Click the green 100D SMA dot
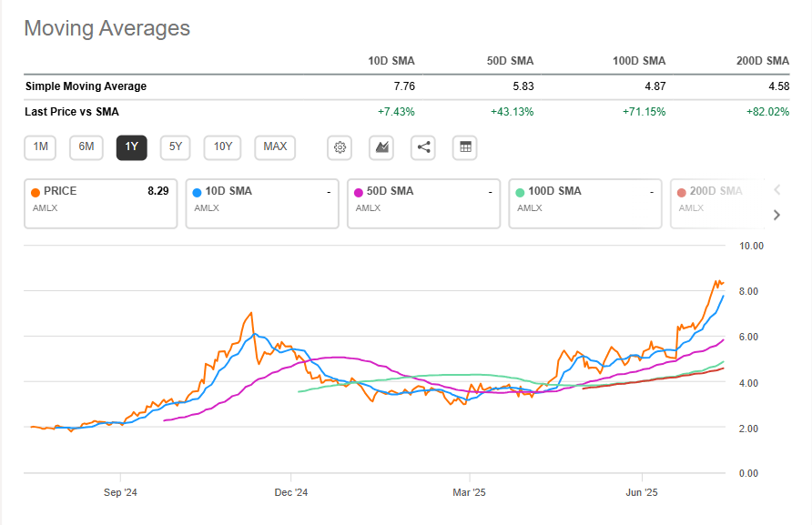The height and width of the screenshot is (525, 812). [x=522, y=191]
